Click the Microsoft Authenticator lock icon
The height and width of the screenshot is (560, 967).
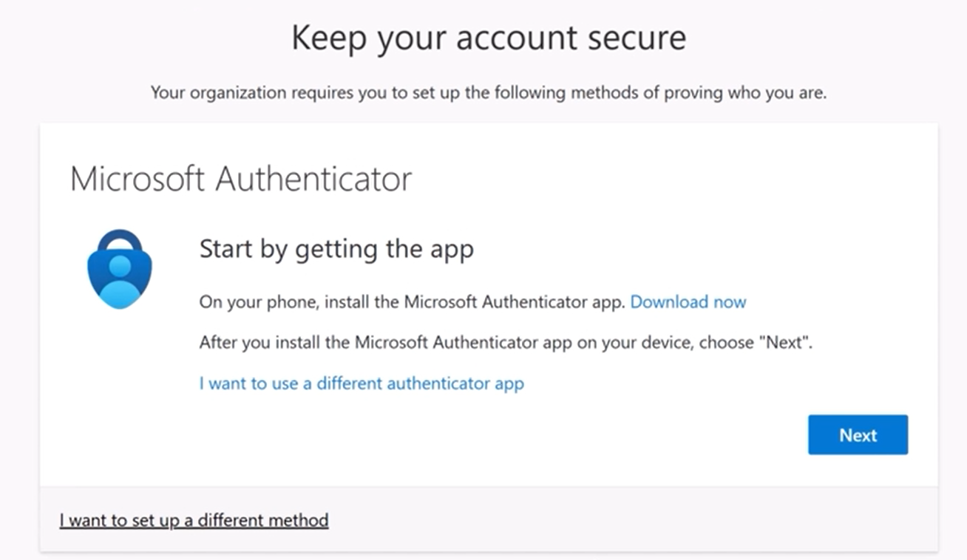[x=119, y=268]
